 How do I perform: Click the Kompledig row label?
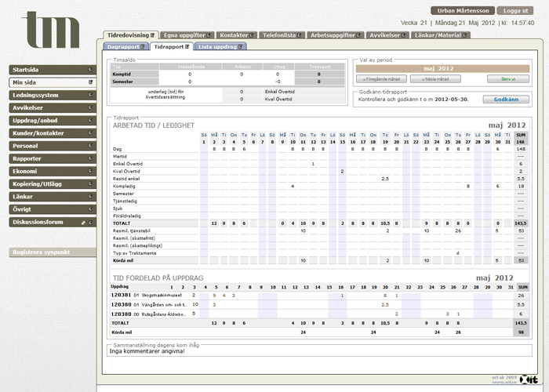124,187
